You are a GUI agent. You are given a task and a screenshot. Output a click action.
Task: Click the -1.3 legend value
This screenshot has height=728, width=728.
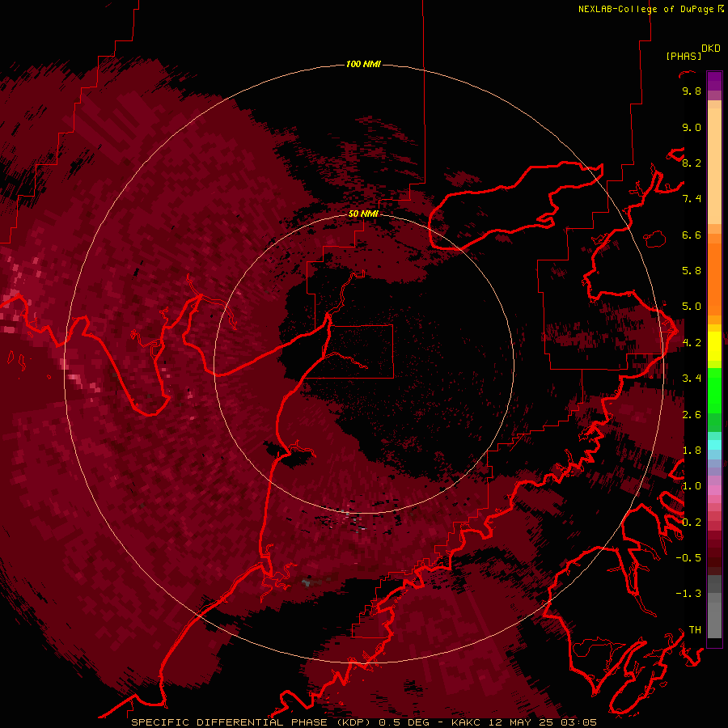pos(688,594)
